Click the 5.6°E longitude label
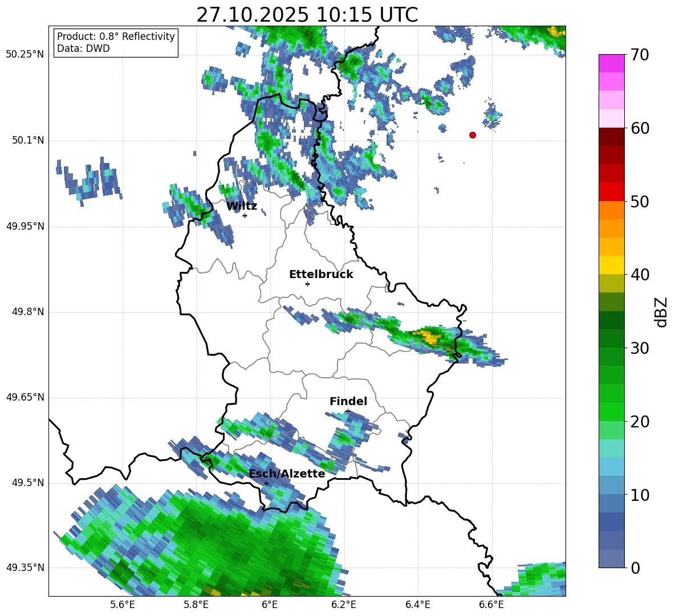This screenshot has height=616, width=675. tap(122, 605)
